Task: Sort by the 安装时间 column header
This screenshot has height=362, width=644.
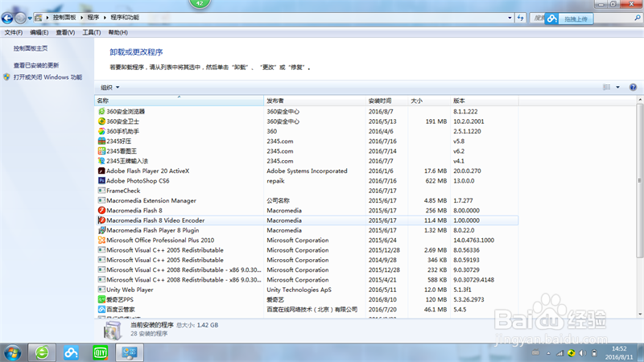Action: (x=386, y=101)
